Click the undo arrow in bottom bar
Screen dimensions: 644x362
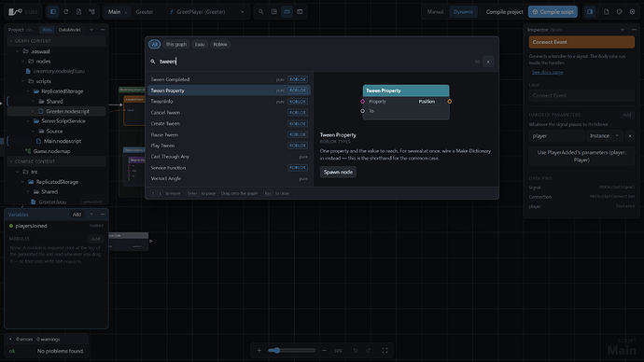click(x=356, y=351)
